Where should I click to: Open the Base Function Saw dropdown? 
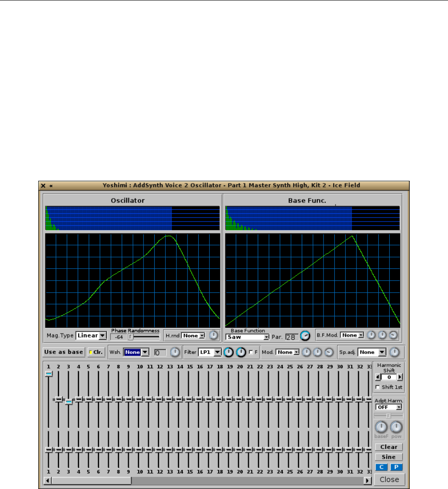pyautogui.click(x=248, y=337)
